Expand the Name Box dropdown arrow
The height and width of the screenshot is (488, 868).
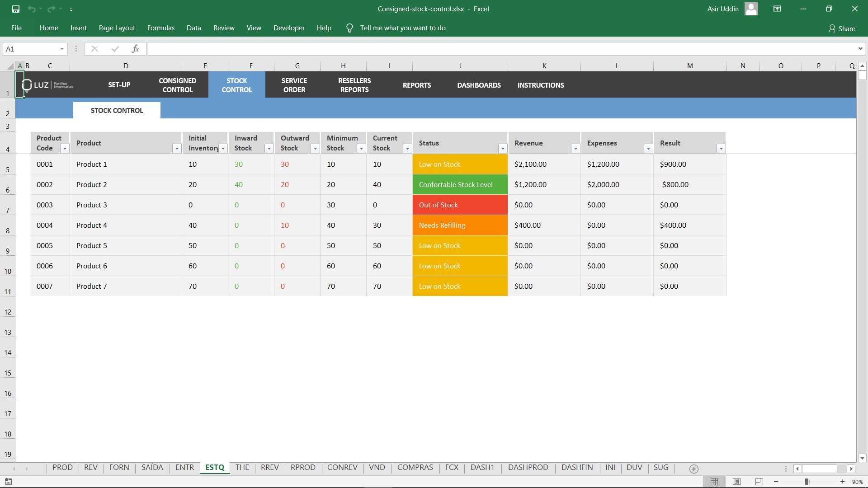pyautogui.click(x=62, y=48)
